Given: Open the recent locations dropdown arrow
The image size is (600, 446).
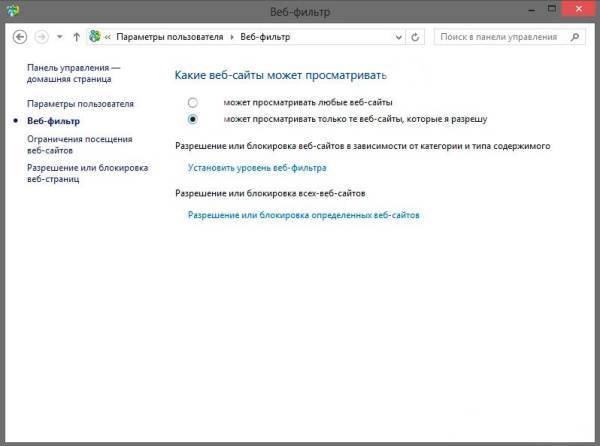Looking at the screenshot, I should tap(60, 37).
